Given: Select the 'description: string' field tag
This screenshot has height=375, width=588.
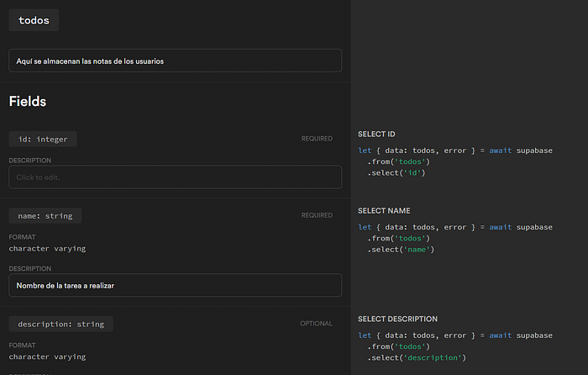Looking at the screenshot, I should 60,324.
